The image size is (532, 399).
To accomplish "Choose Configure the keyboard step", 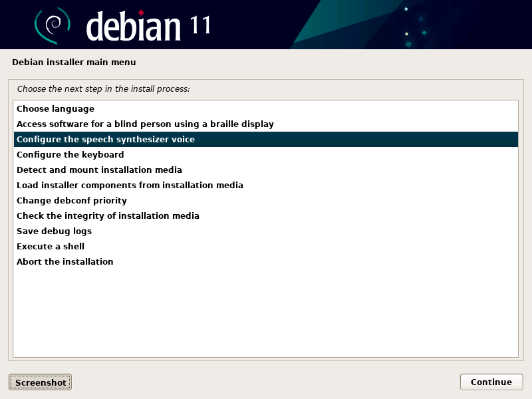I will (265, 155).
